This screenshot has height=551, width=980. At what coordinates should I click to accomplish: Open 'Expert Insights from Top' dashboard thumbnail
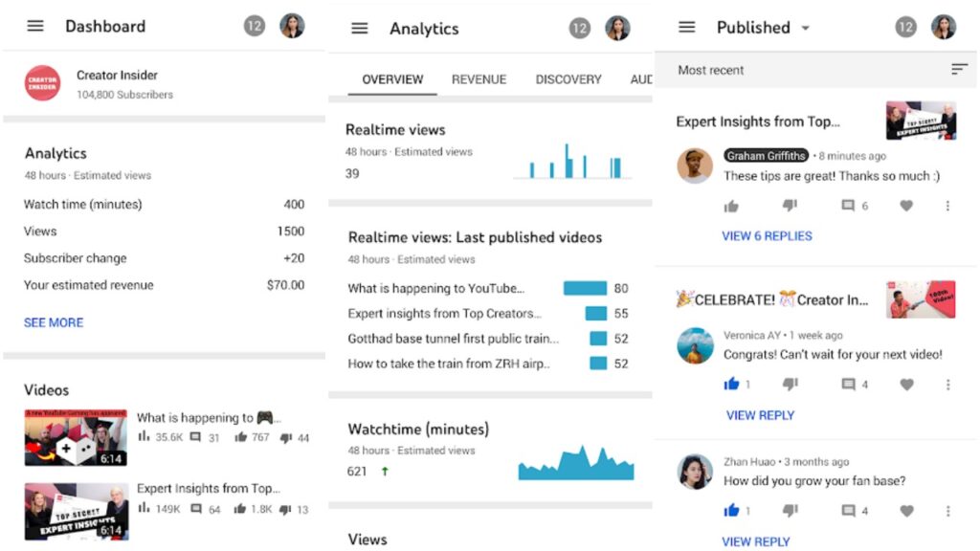click(77, 511)
